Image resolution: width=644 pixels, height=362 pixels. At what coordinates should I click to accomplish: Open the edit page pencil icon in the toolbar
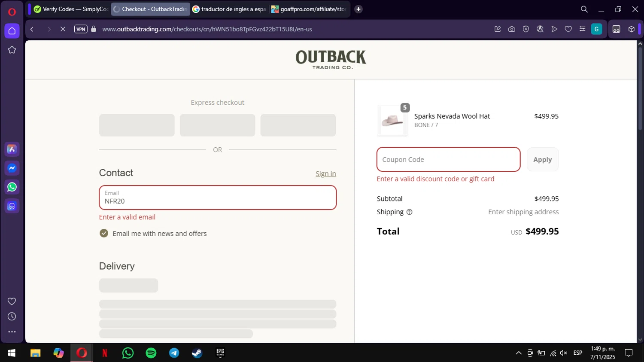coord(498,29)
